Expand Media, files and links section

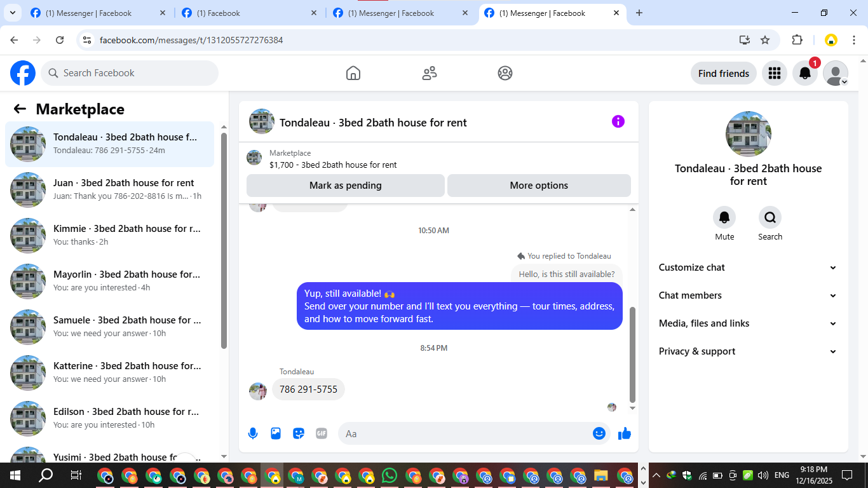(748, 323)
